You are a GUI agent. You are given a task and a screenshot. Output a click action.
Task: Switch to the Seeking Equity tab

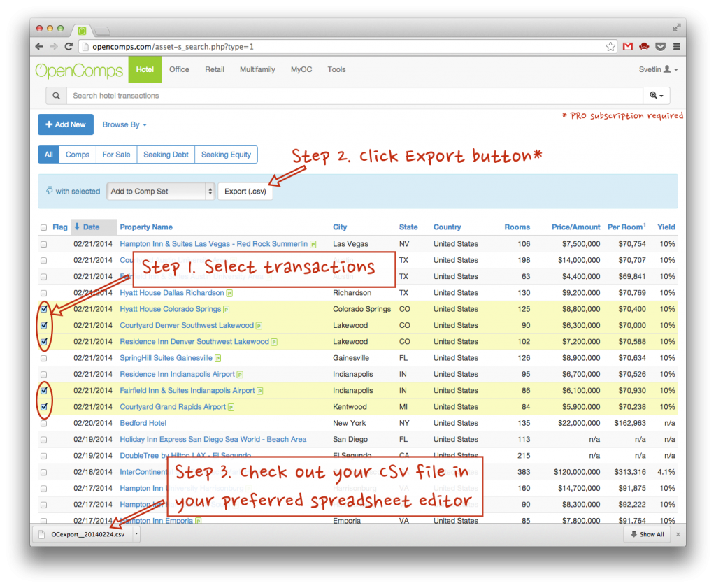click(226, 155)
